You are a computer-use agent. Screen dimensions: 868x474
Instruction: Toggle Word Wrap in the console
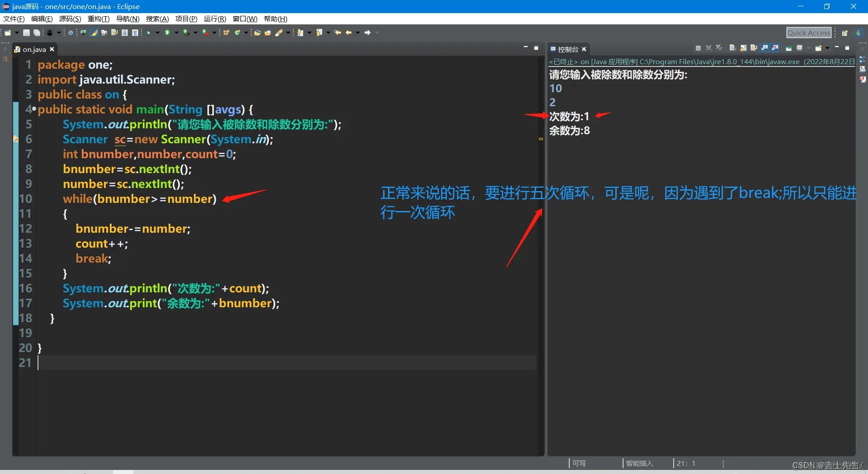(x=754, y=48)
